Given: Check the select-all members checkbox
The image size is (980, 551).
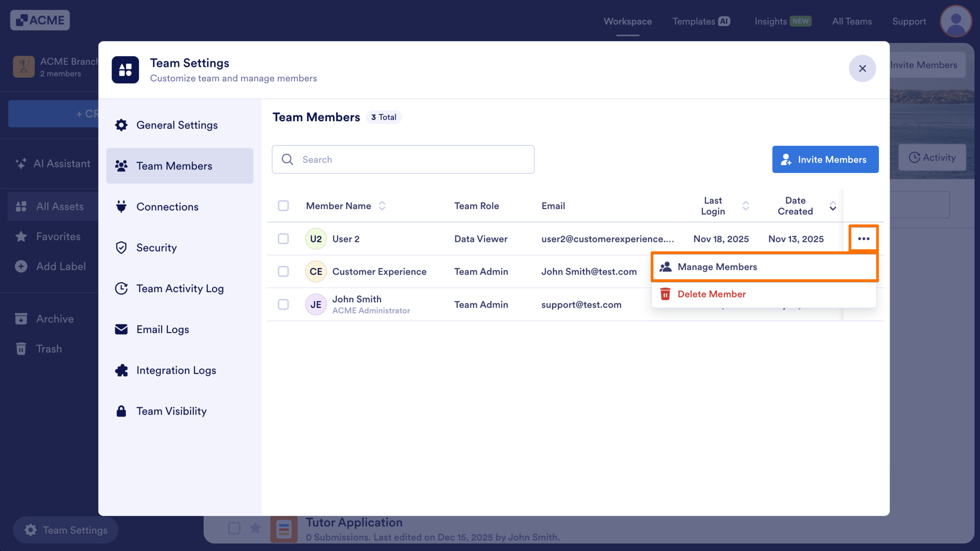Looking at the screenshot, I should tap(283, 206).
